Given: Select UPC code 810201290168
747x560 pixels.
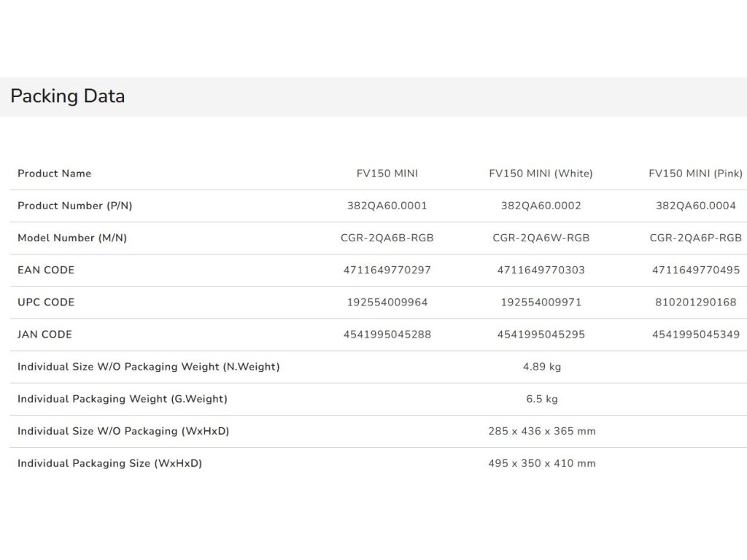Looking at the screenshot, I should (x=695, y=302).
